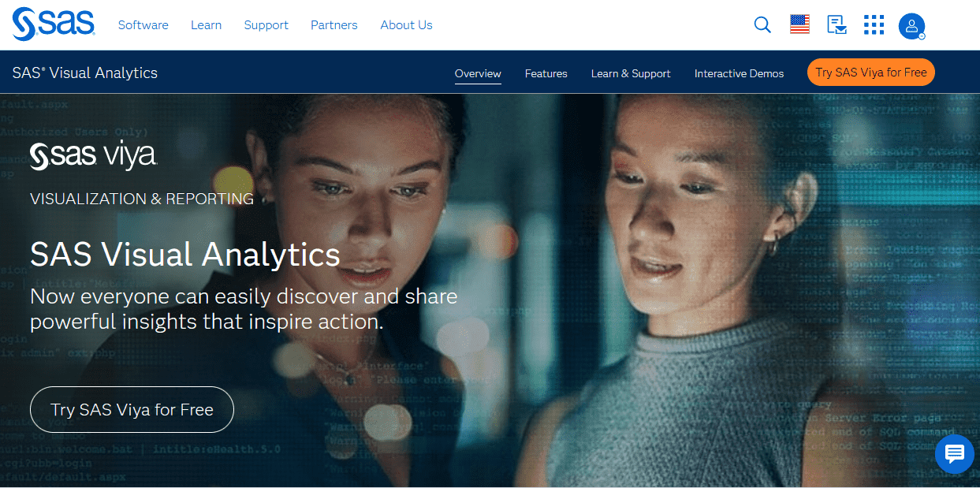The image size is (980, 488).
Task: Switch to the Features tab
Action: pos(546,73)
